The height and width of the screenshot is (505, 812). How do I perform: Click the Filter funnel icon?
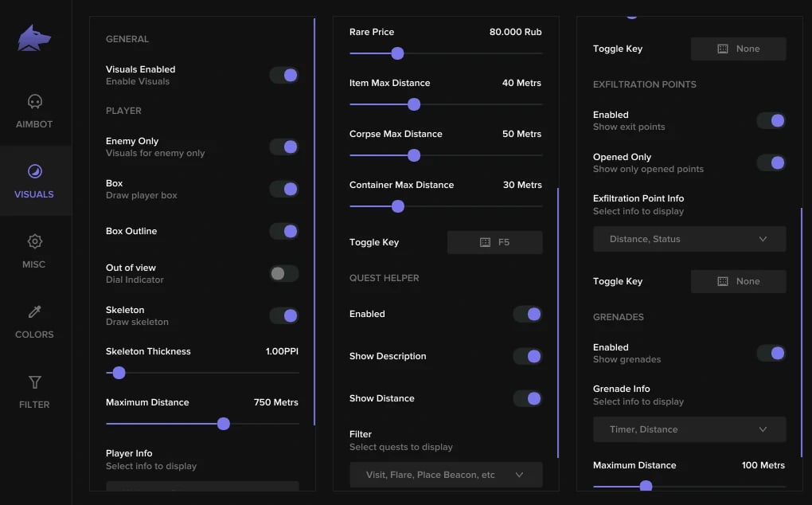click(x=34, y=382)
